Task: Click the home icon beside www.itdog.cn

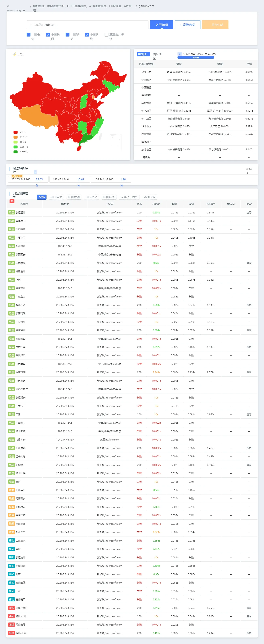Action: tap(8, 6)
